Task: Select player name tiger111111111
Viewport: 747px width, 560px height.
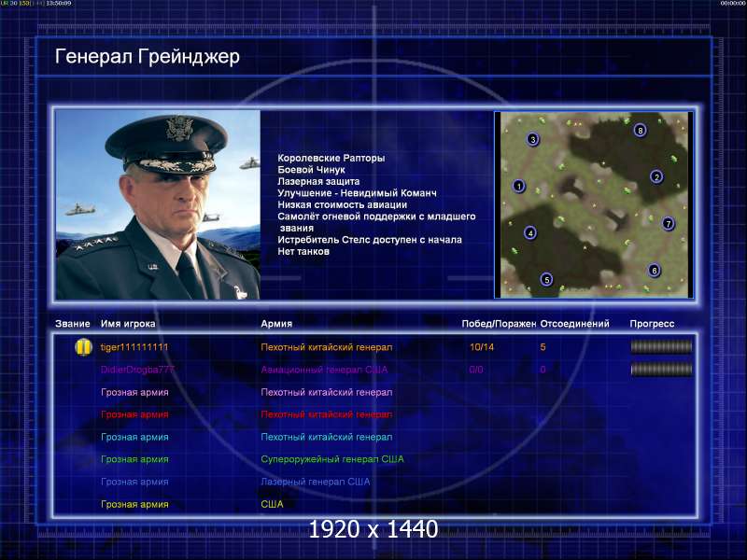Action: coord(134,347)
